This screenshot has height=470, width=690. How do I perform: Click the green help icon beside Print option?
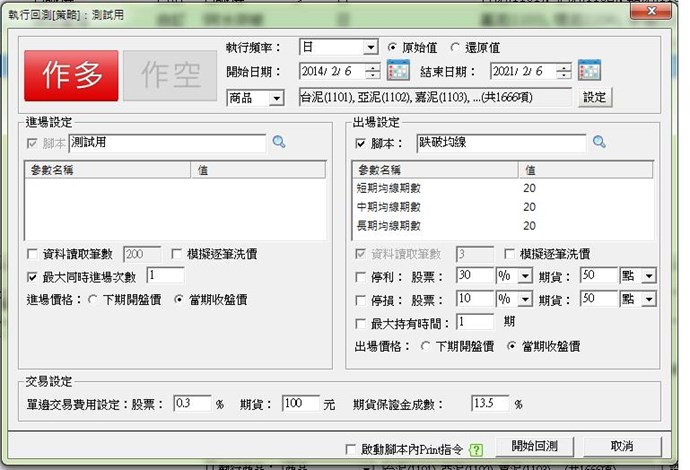(x=475, y=449)
